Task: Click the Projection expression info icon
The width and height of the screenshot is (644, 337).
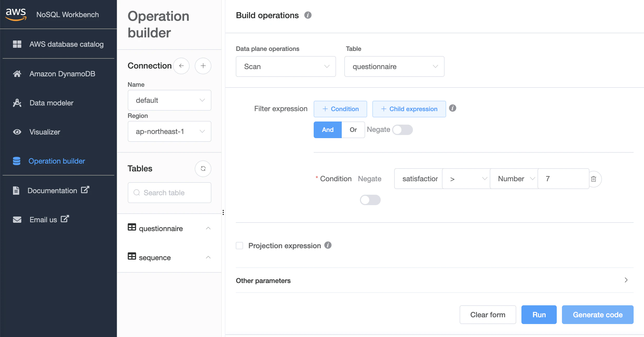Action: point(328,245)
